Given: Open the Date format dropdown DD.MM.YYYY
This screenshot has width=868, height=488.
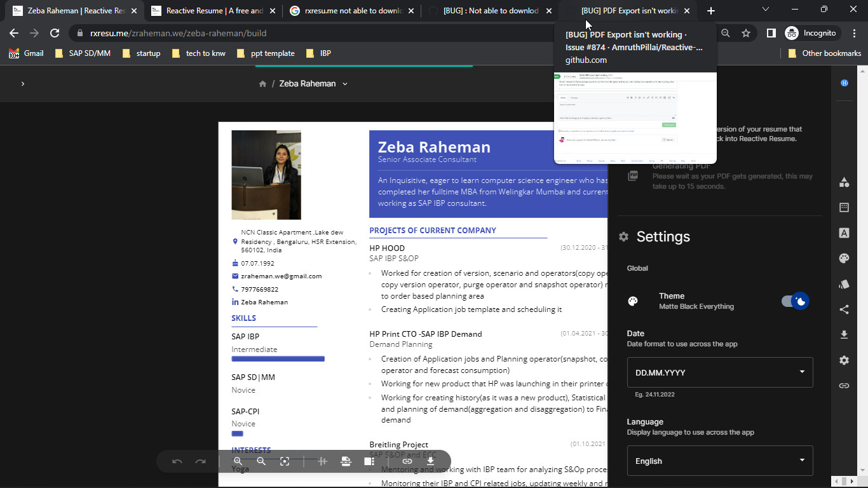Looking at the screenshot, I should click(x=719, y=372).
